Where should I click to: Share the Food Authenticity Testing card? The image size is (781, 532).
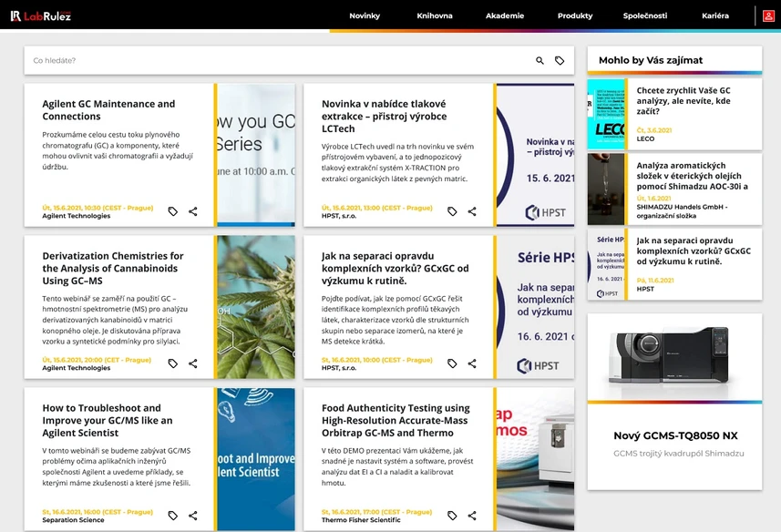point(472,516)
